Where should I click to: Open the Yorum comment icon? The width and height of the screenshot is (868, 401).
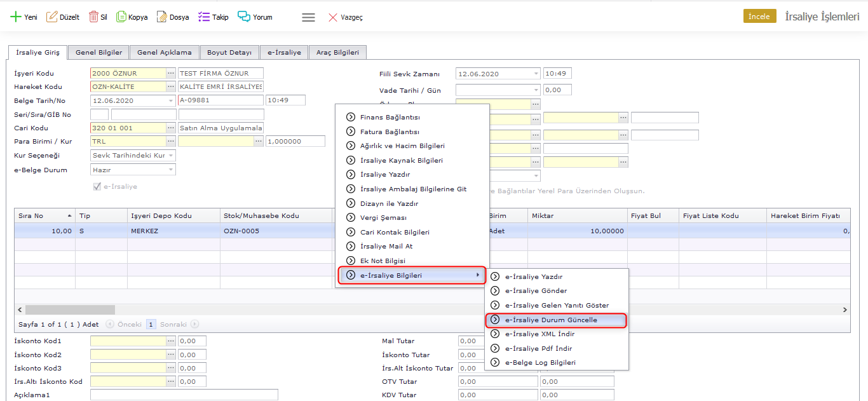[x=244, y=17]
